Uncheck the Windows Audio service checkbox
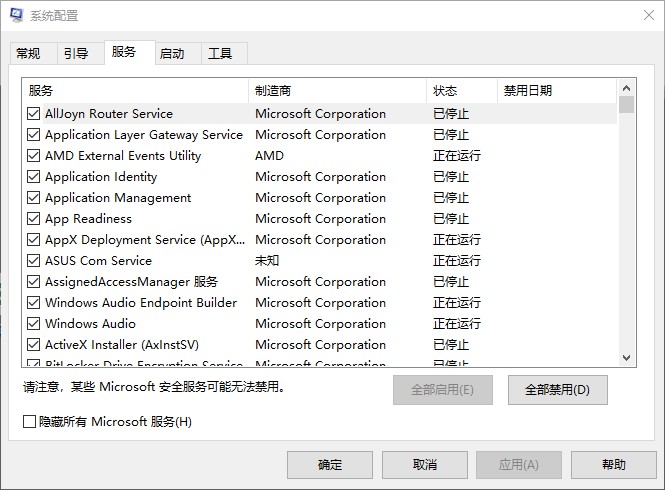665x490 pixels. point(34,324)
